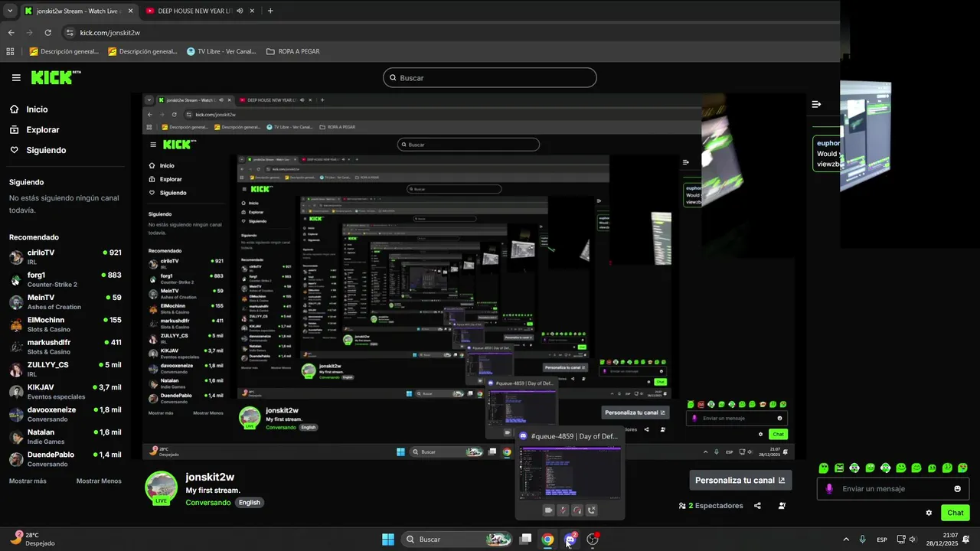Click the taskbar volume speaker icon
This screenshot has height=551, width=980.
(912, 540)
